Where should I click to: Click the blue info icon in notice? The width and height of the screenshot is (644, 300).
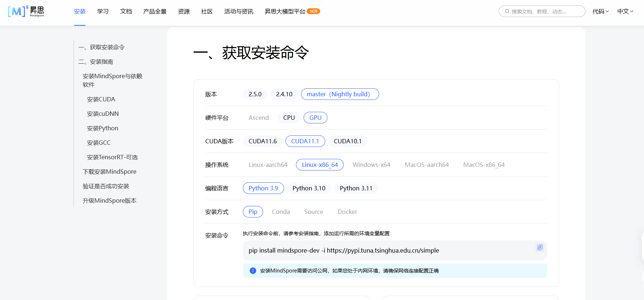[253, 271]
